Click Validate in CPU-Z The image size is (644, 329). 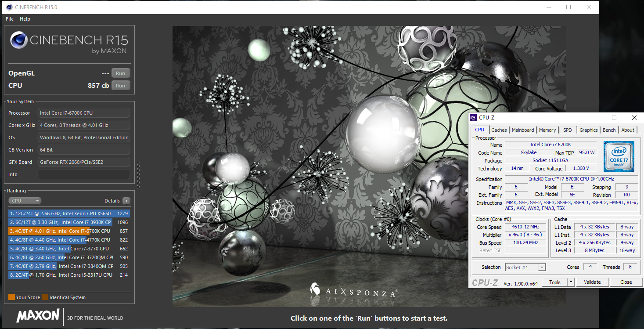point(592,282)
